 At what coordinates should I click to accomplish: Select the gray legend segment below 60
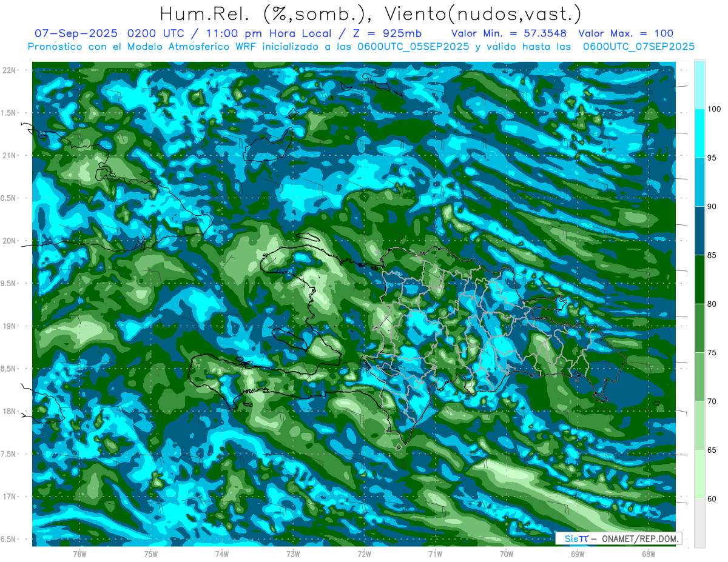pos(699,523)
